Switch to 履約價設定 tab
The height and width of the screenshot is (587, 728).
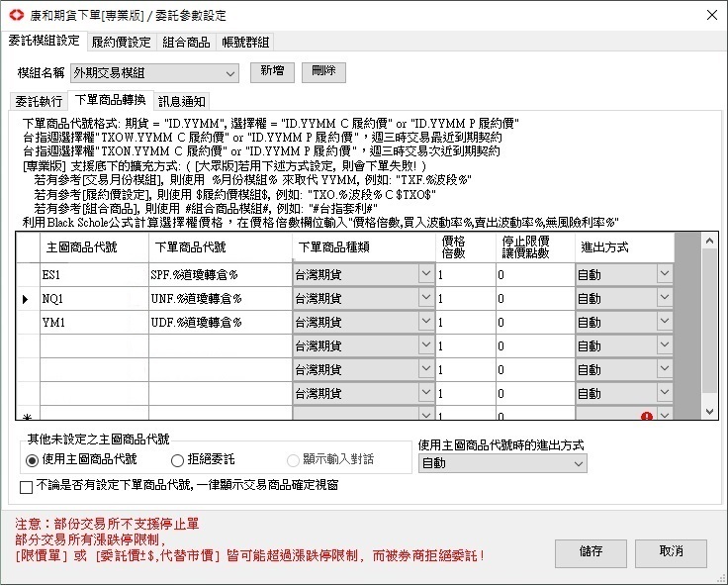click(x=122, y=43)
